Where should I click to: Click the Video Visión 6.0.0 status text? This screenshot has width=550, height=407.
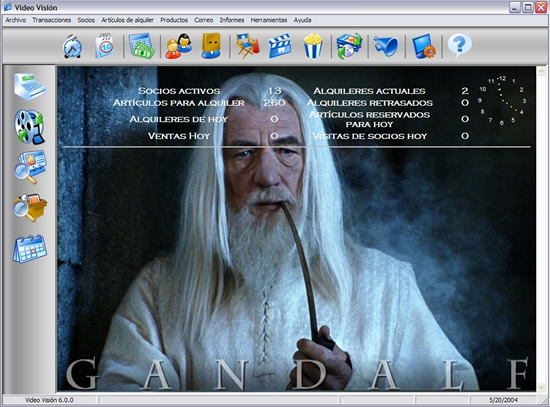[49, 400]
